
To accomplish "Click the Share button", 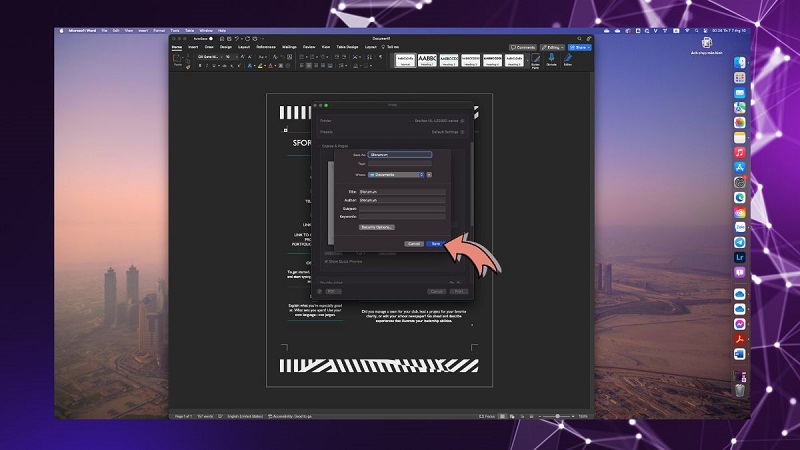I will tap(580, 47).
